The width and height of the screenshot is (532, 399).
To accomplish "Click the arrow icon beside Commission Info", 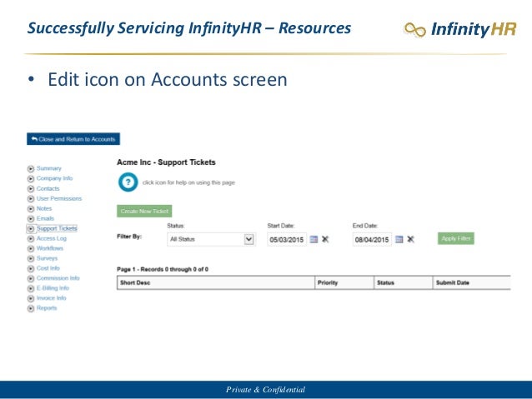I will (x=31, y=278).
